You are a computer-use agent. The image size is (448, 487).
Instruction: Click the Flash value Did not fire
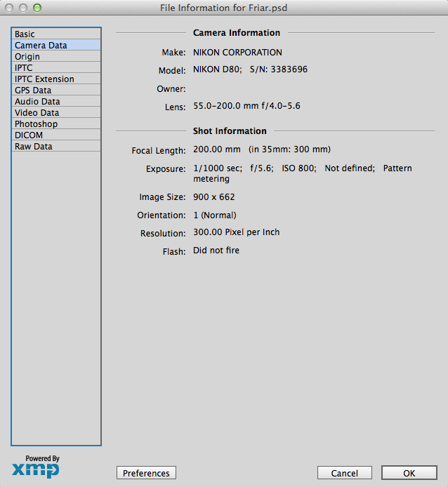point(216,250)
